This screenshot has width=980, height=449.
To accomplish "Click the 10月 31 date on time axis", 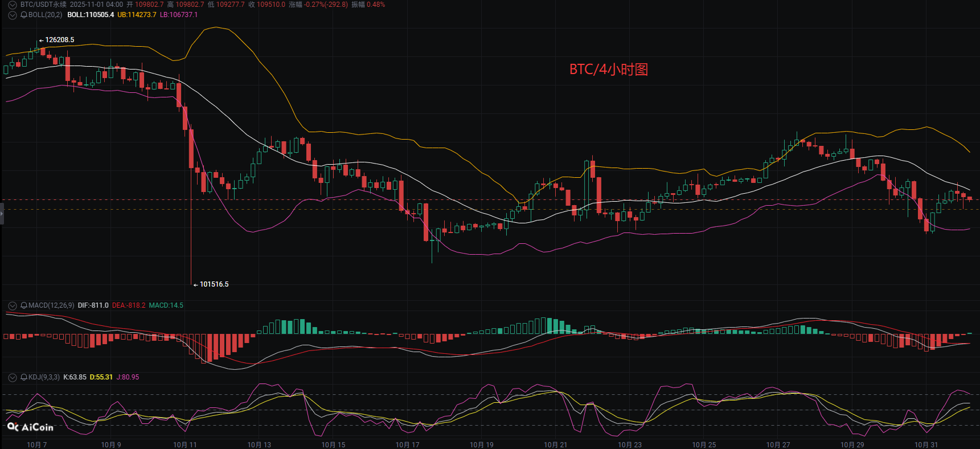I will pyautogui.click(x=926, y=444).
